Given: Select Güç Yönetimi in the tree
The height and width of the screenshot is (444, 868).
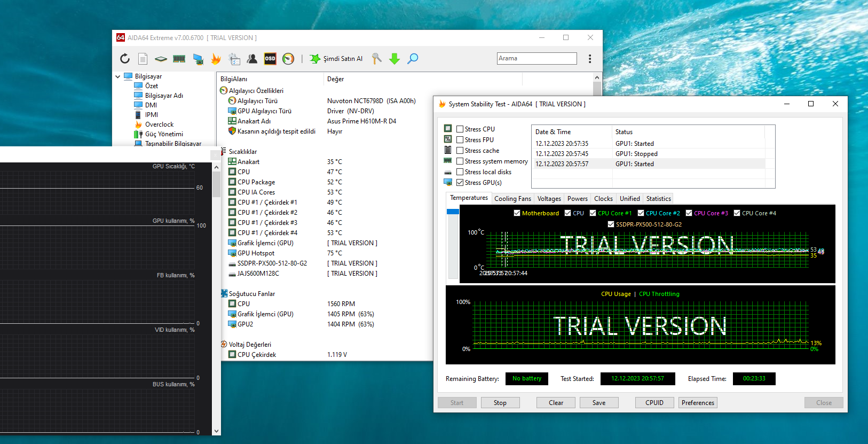Looking at the screenshot, I should click(164, 134).
